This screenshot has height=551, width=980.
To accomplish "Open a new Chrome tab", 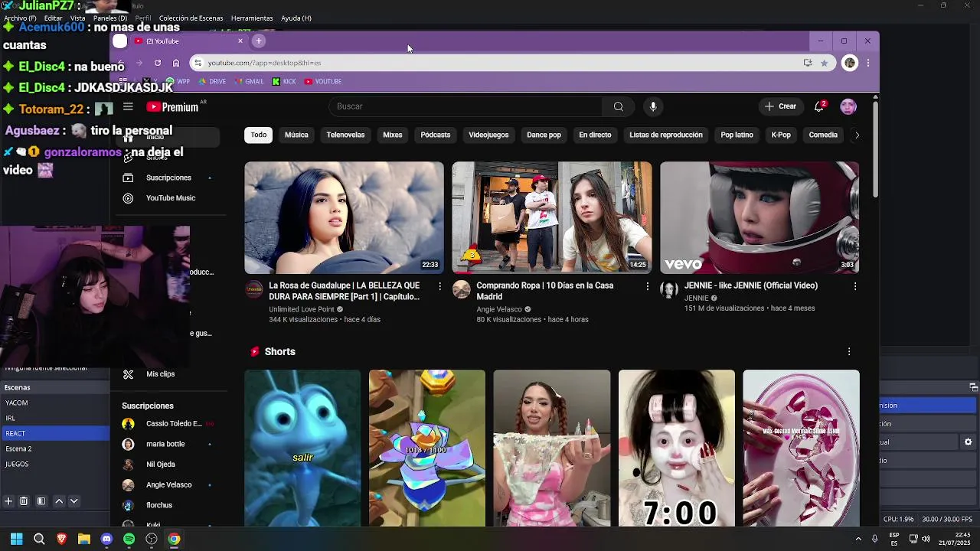I will [x=259, y=41].
